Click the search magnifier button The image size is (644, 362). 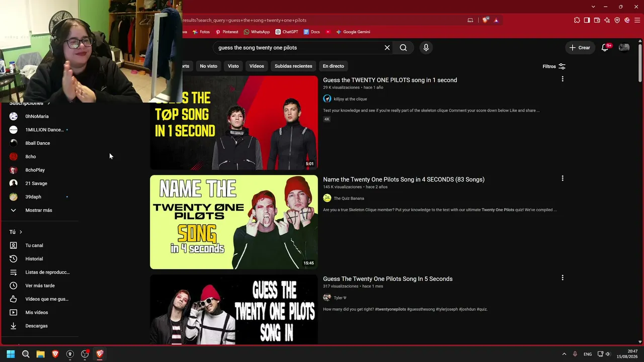pos(403,48)
